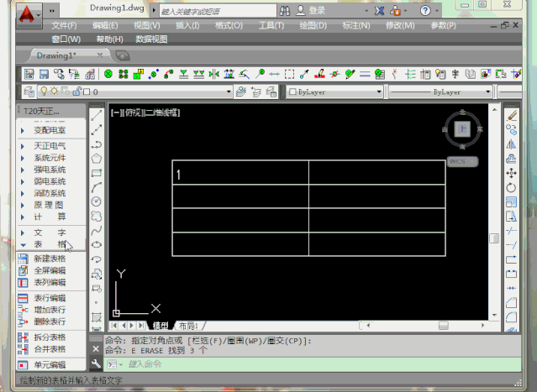The width and height of the screenshot is (537, 392).
Task: Click the 拆分表格 icon in side panel
Action: point(23,337)
